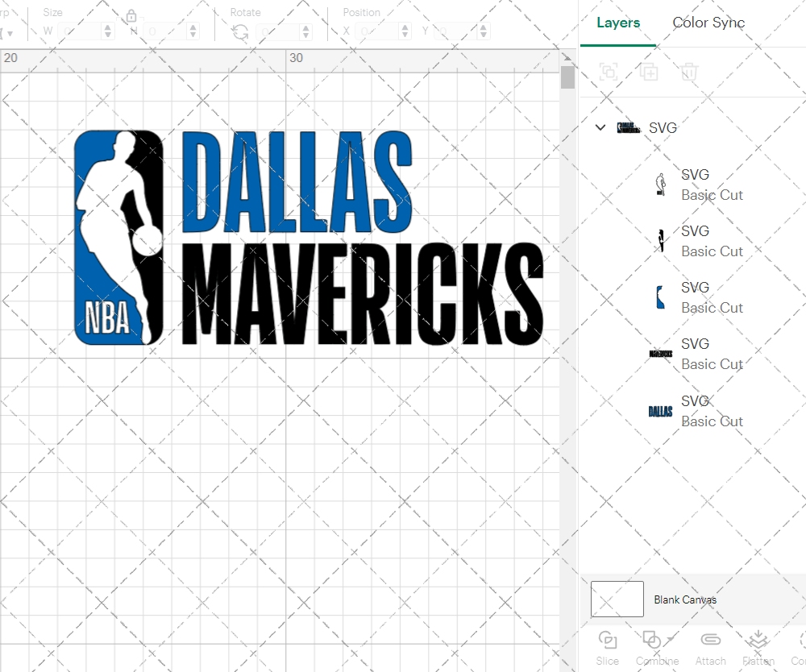Click the Flatten label text
This screenshot has height=672, width=806.
click(x=758, y=662)
